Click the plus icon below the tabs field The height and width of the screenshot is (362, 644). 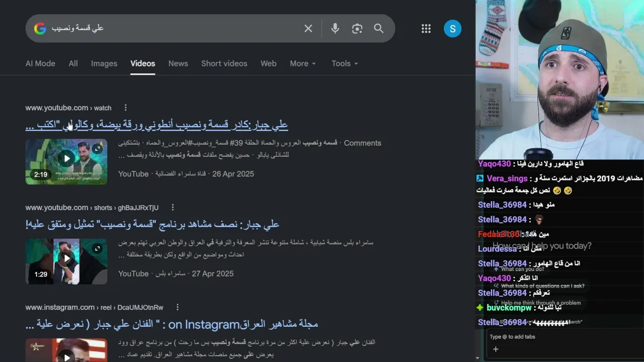[x=496, y=349]
